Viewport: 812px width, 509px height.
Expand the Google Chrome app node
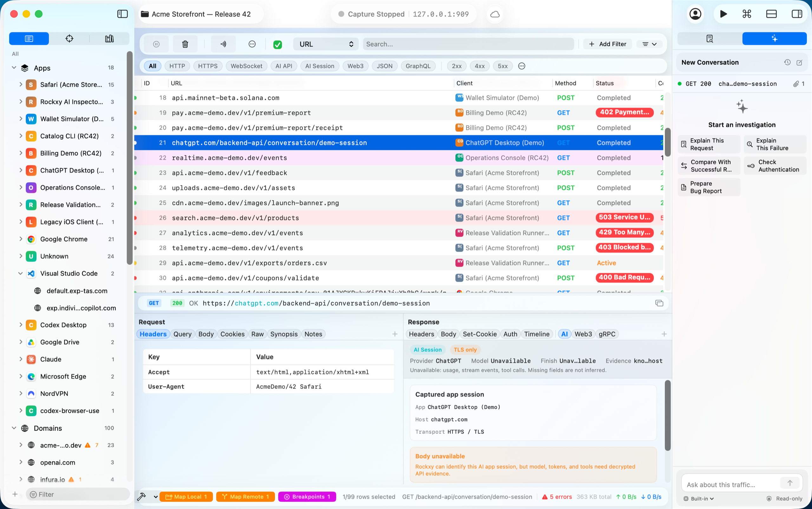21,239
